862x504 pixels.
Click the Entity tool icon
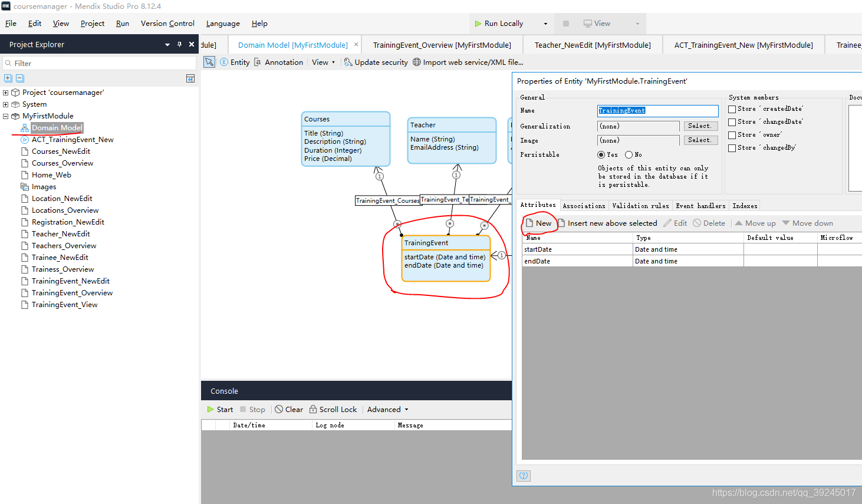click(224, 62)
